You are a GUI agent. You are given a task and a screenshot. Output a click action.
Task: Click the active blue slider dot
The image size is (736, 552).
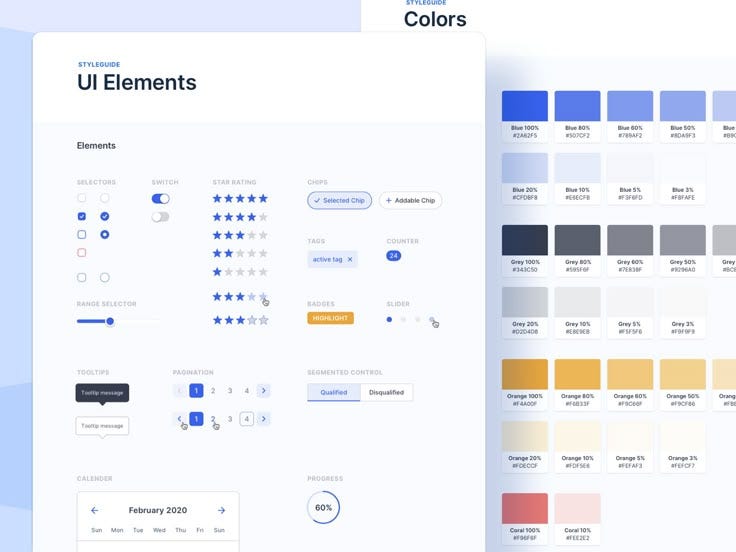pyautogui.click(x=389, y=320)
